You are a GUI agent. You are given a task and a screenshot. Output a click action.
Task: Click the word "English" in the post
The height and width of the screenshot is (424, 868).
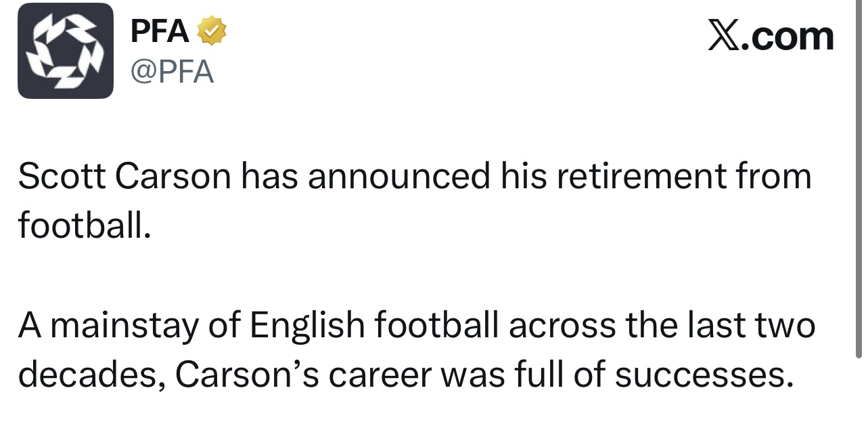click(x=308, y=326)
